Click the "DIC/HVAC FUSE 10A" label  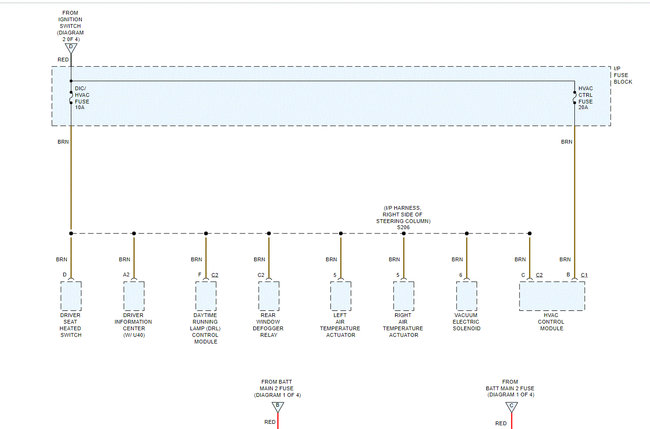coord(82,98)
